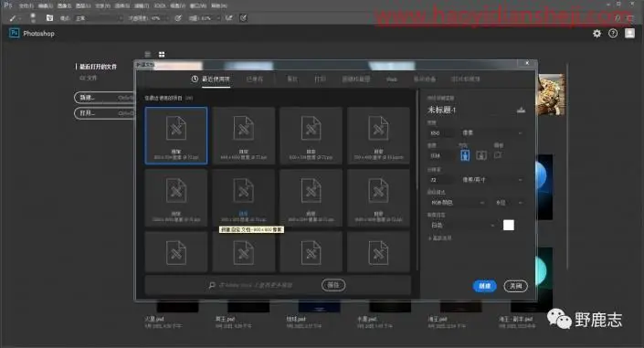Select landscape orientation icon
The image size is (644, 348).
[481, 155]
